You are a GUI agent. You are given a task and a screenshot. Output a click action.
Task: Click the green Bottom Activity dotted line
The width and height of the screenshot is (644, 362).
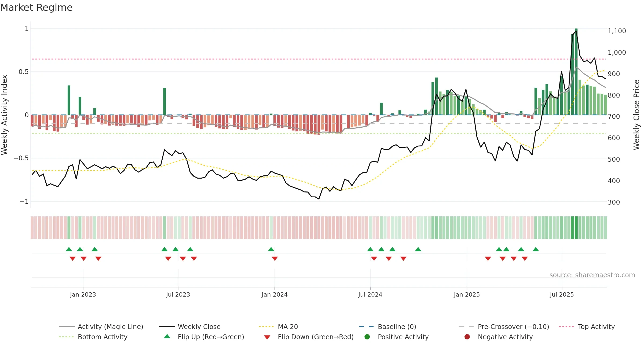(319, 133)
